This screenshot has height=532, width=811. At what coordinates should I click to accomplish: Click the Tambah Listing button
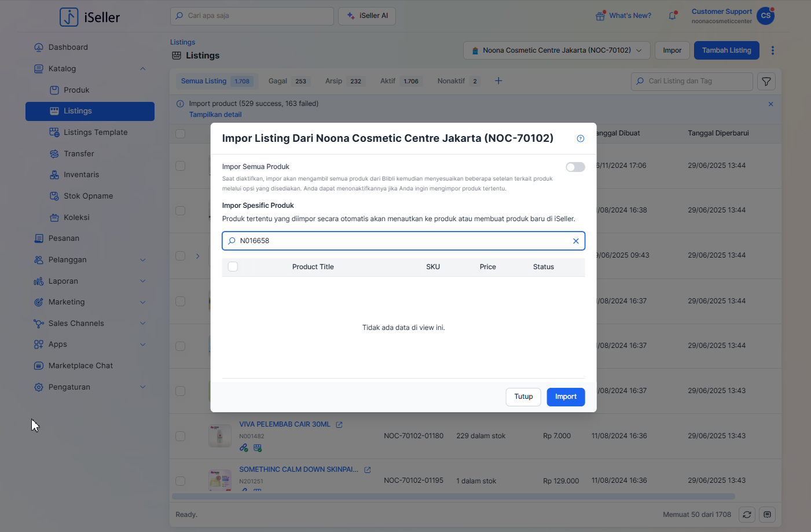click(x=726, y=50)
